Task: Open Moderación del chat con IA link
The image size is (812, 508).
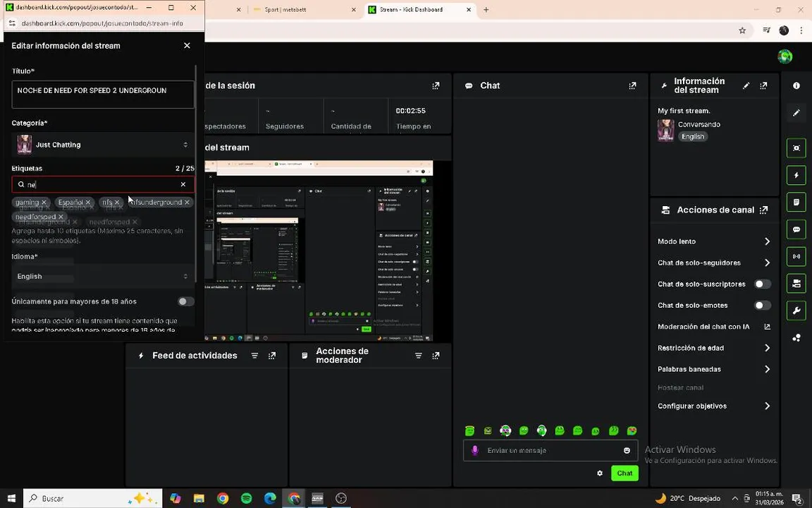Action: coord(767,327)
